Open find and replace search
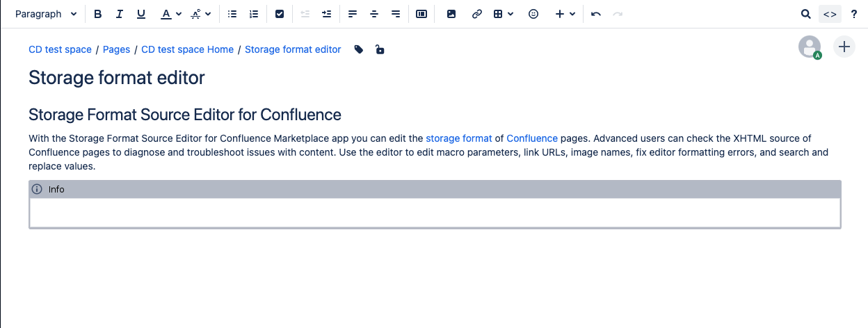This screenshot has height=328, width=868. 805,14
